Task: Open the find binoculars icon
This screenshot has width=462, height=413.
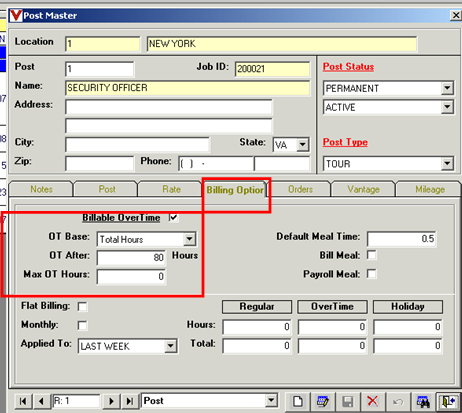Action: [x=423, y=401]
